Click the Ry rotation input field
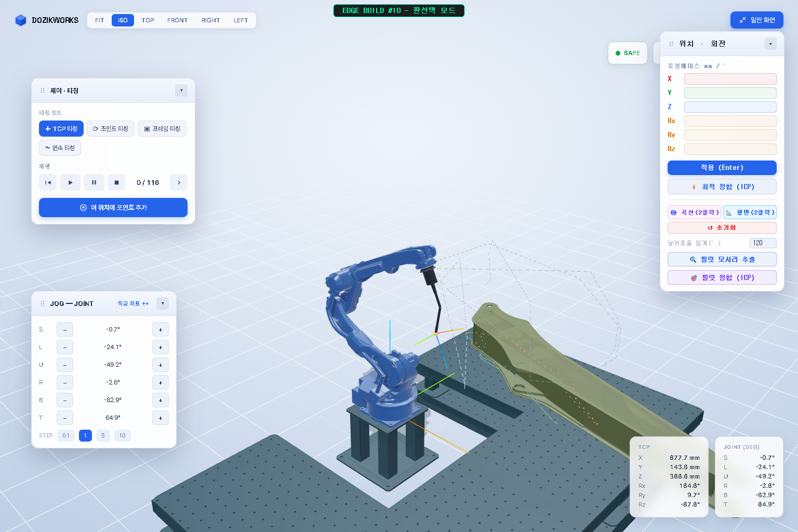The height and width of the screenshot is (532, 798). point(730,135)
